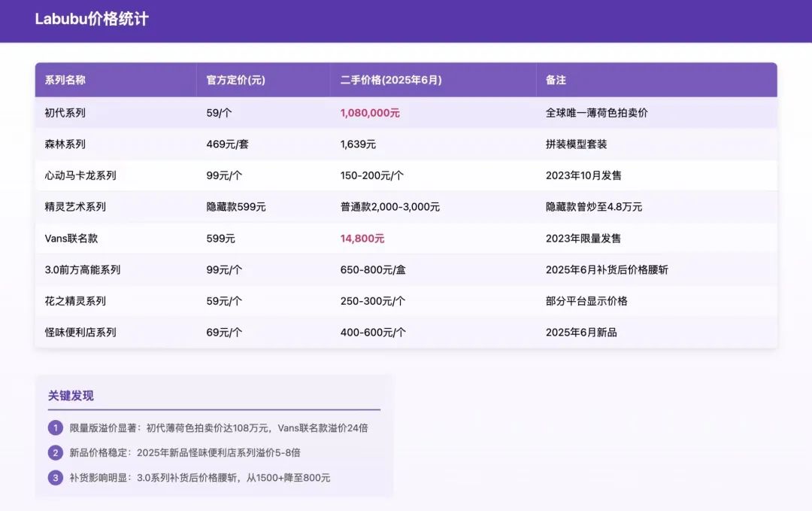Click the 备注 column header
812x511 pixels.
(556, 80)
